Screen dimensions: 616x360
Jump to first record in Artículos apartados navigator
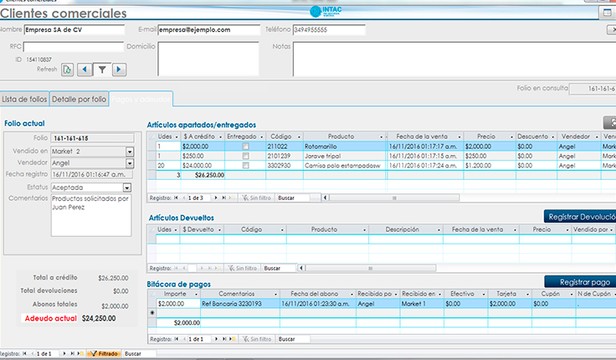pos(176,198)
